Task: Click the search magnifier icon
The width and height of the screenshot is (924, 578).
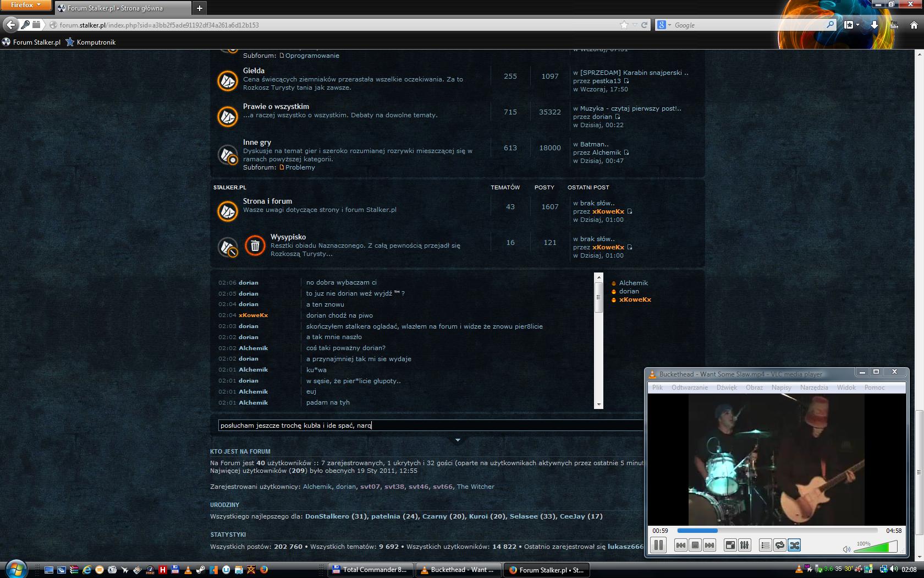Action: [830, 25]
